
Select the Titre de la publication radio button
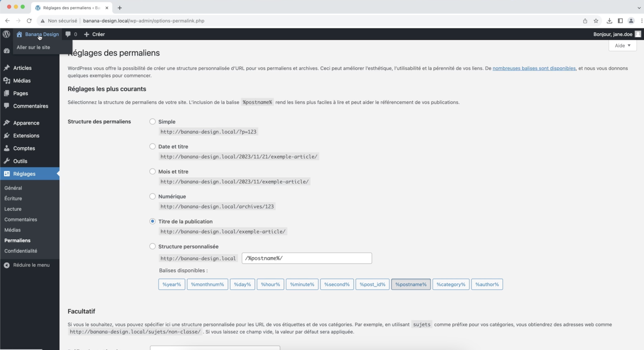click(x=152, y=221)
